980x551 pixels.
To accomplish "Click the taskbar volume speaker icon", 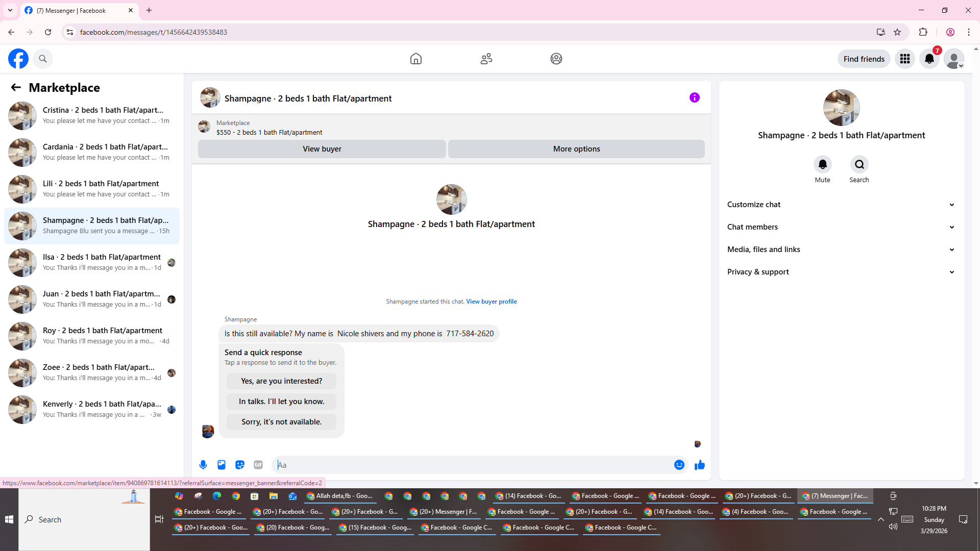I will pos(893,527).
